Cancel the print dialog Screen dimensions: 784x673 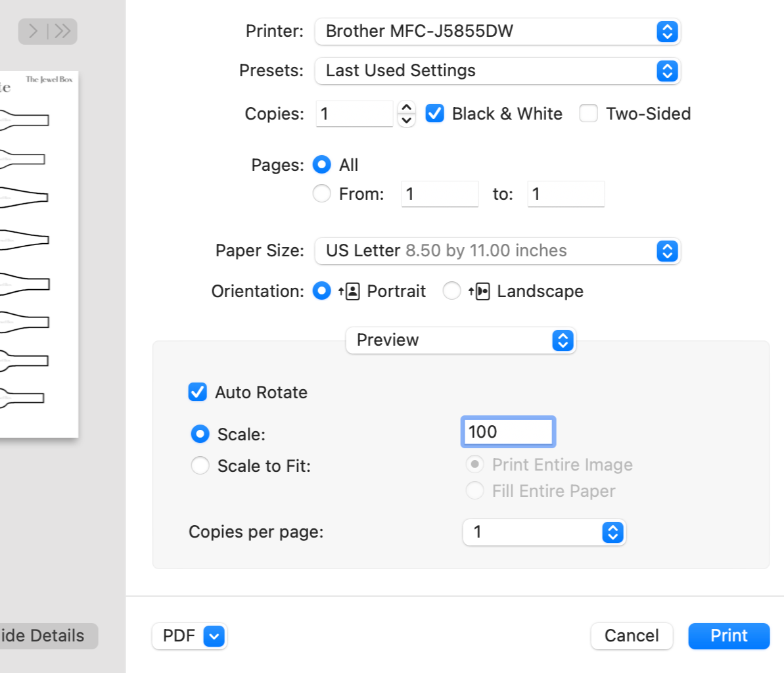[632, 636]
